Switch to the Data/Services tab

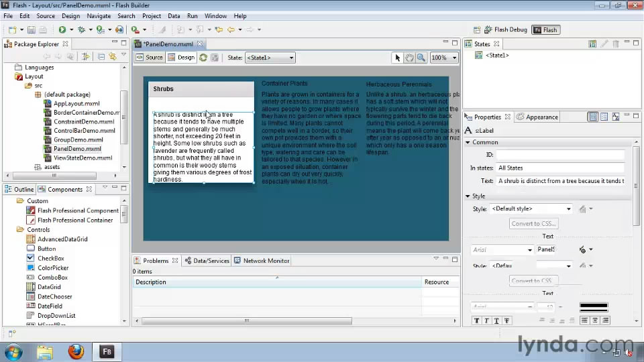[x=207, y=261]
